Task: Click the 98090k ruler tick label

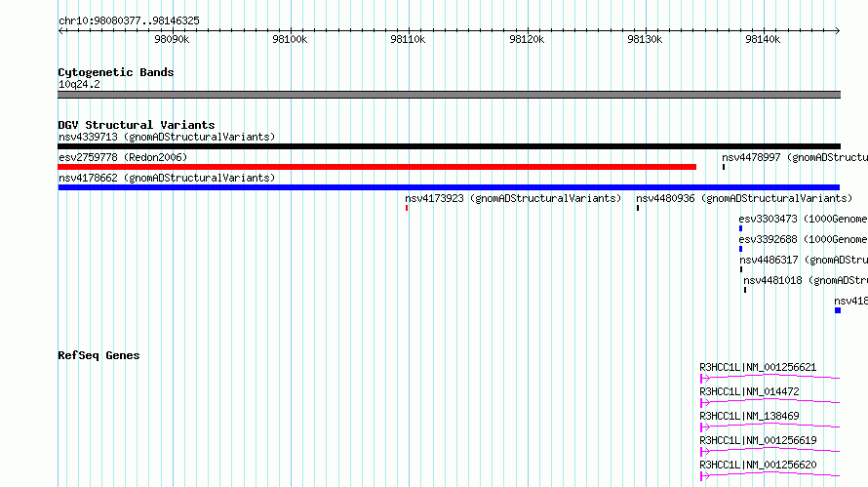Action: click(x=172, y=39)
